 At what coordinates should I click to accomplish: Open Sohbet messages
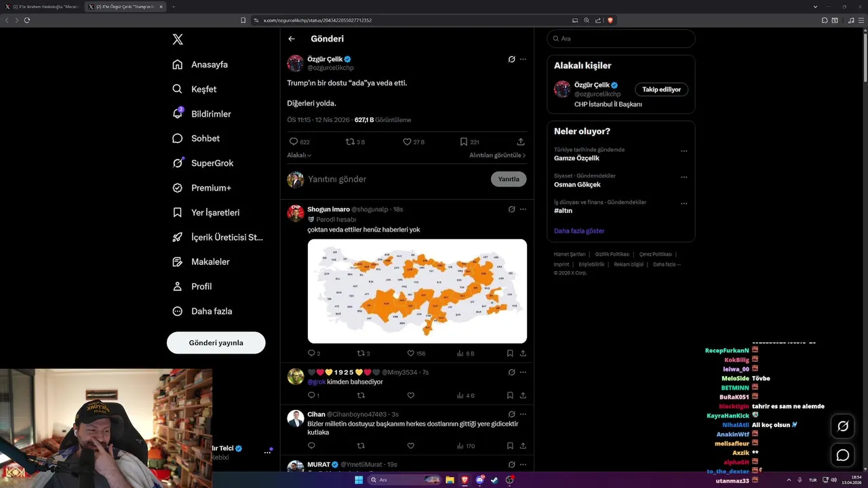click(x=196, y=138)
